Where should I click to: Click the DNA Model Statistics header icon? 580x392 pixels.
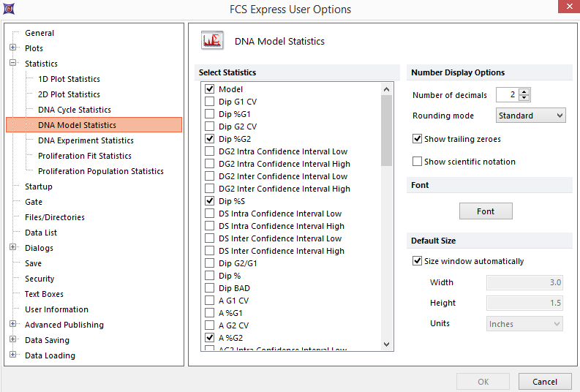(213, 41)
